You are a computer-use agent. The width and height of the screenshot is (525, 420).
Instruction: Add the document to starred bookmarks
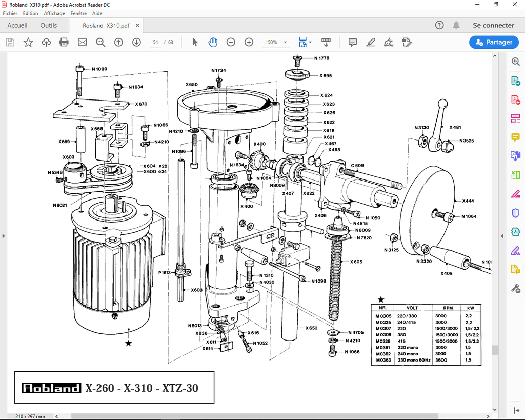(x=28, y=42)
